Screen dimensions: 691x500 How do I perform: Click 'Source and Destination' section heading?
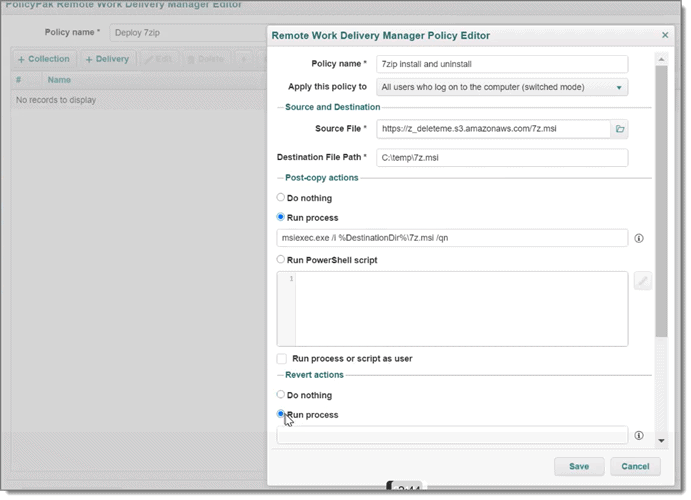(332, 107)
